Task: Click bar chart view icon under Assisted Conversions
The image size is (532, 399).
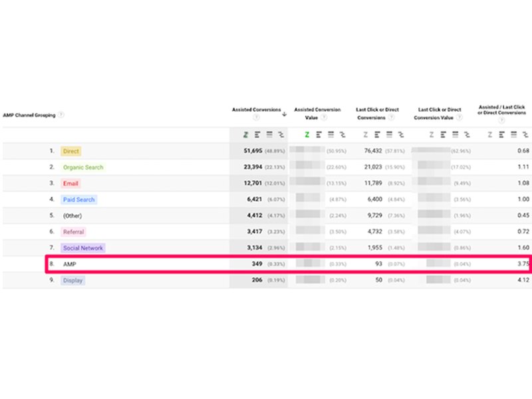Action: pyautogui.click(x=257, y=134)
